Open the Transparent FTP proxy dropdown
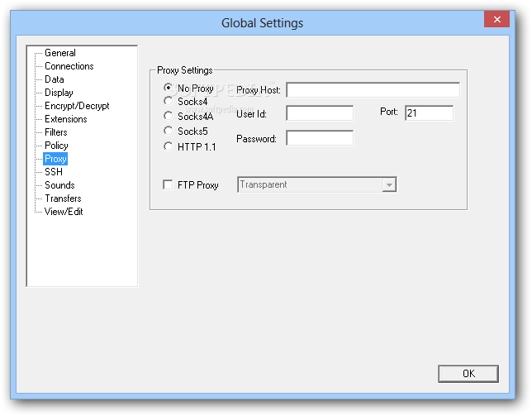Image resolution: width=532 pixels, height=416 pixels. [x=317, y=184]
